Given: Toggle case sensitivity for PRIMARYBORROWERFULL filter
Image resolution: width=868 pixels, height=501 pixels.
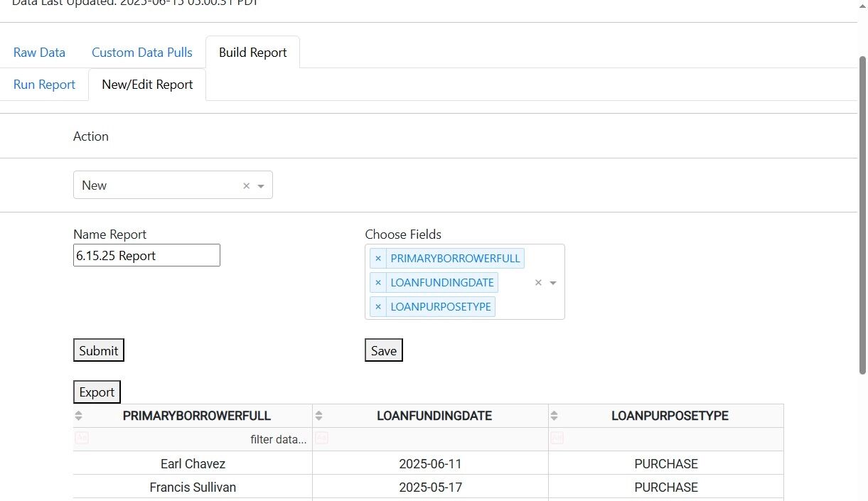Looking at the screenshot, I should tap(82, 438).
